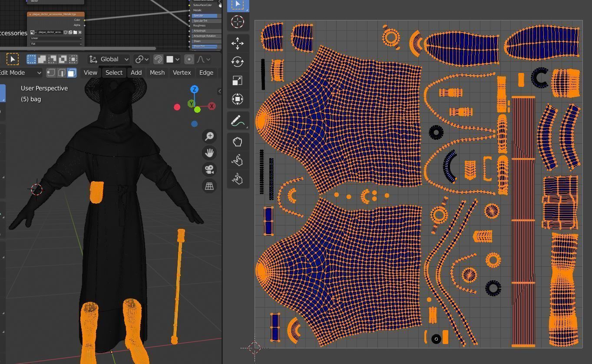The image size is (592, 364).
Task: Toggle snapping magnet icon
Action: point(159,59)
